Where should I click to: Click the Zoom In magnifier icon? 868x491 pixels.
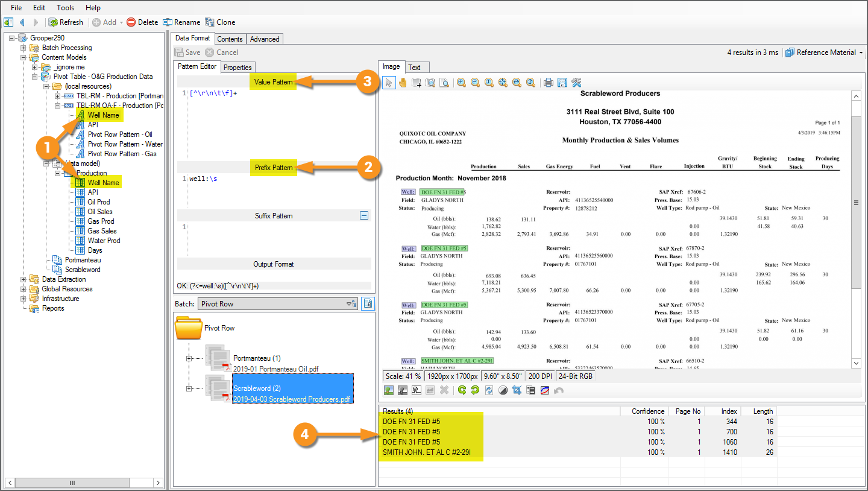point(462,83)
